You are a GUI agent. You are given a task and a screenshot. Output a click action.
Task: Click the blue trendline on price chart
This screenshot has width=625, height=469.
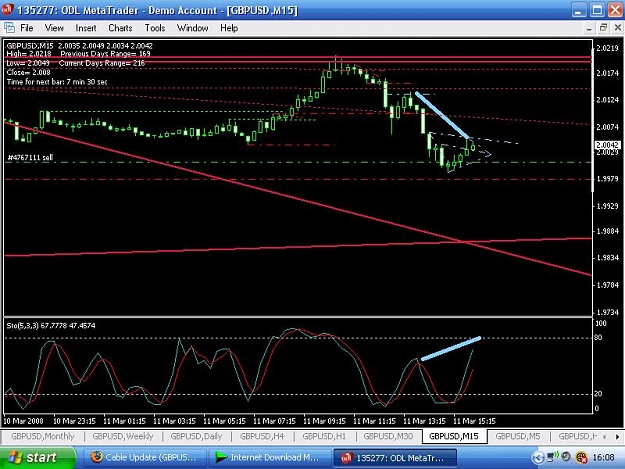[x=442, y=116]
